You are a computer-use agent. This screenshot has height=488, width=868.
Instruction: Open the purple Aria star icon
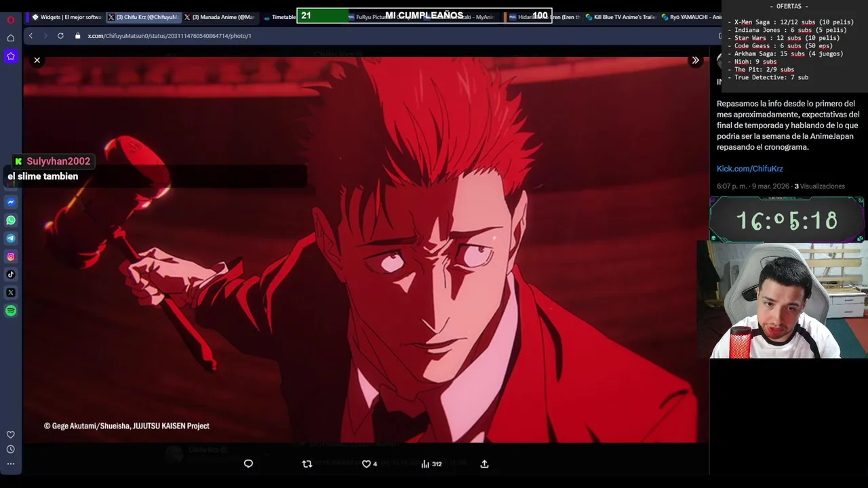point(11,56)
